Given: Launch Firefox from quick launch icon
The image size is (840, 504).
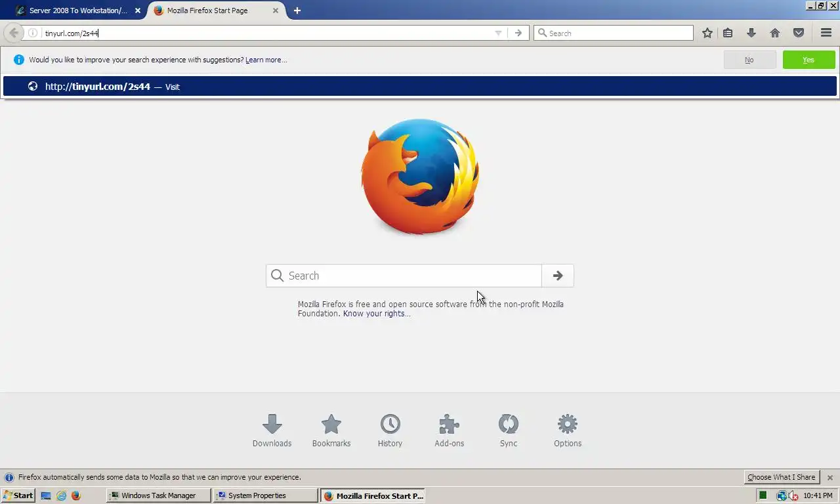Looking at the screenshot, I should (76, 495).
